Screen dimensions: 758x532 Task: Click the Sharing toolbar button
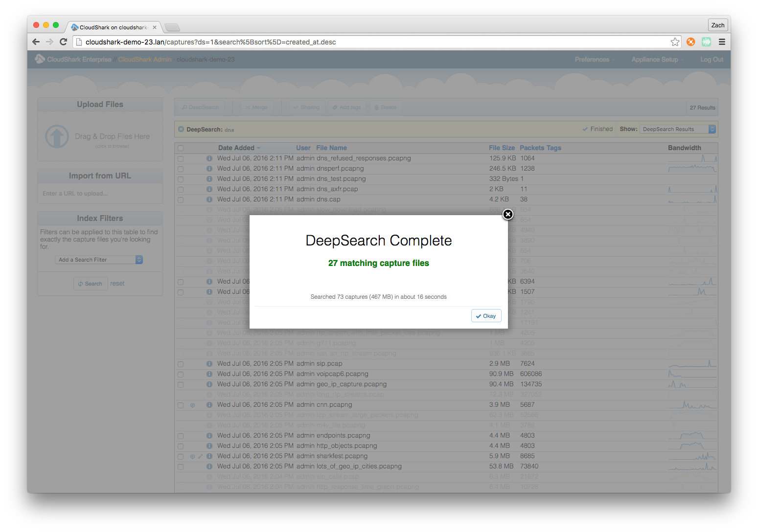click(306, 108)
